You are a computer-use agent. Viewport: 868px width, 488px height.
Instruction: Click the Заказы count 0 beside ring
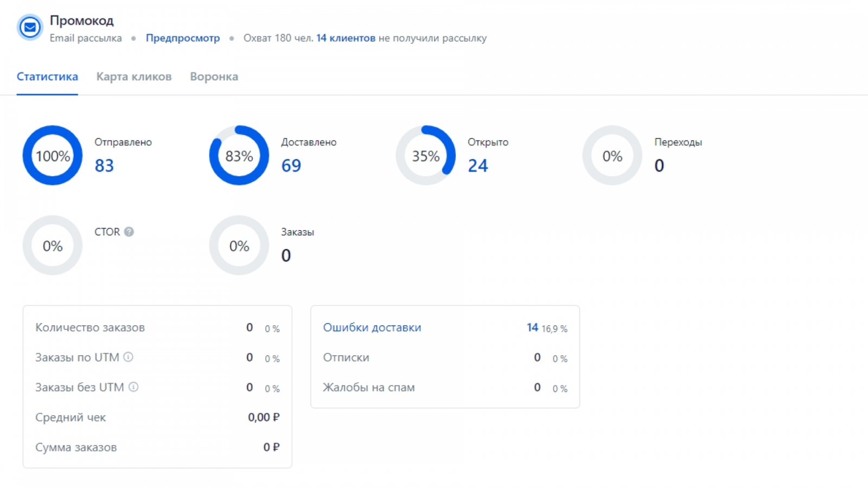click(x=286, y=255)
